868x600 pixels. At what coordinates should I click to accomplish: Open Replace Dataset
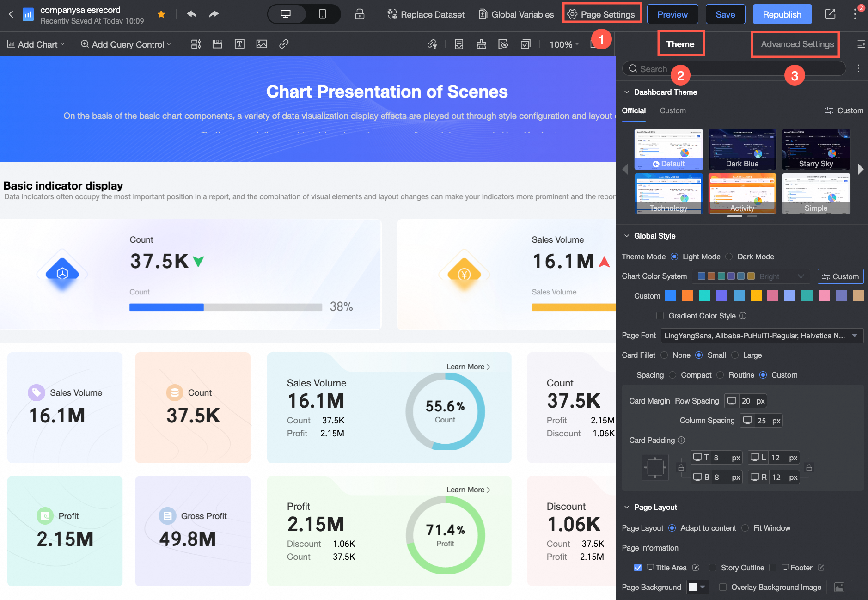pyautogui.click(x=426, y=14)
